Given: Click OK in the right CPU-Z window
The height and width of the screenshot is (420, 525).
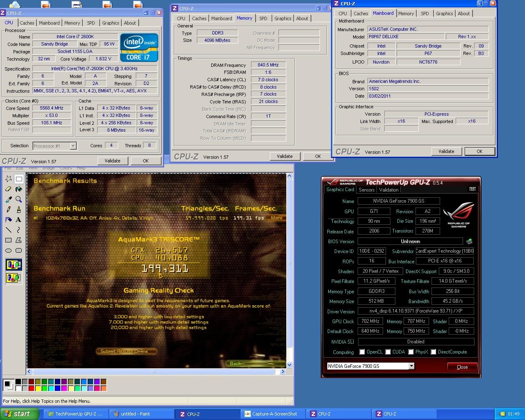Looking at the screenshot, I should (479, 151).
